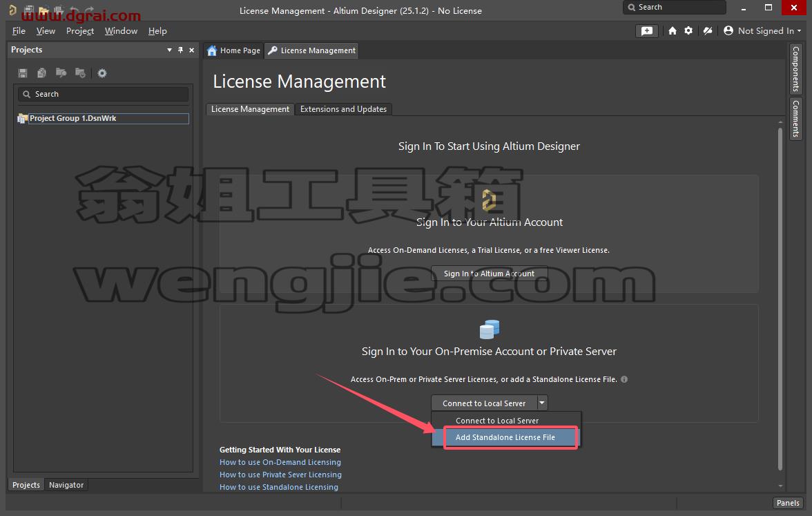Open the View menu
Image resolution: width=812 pixels, height=516 pixels.
point(46,31)
